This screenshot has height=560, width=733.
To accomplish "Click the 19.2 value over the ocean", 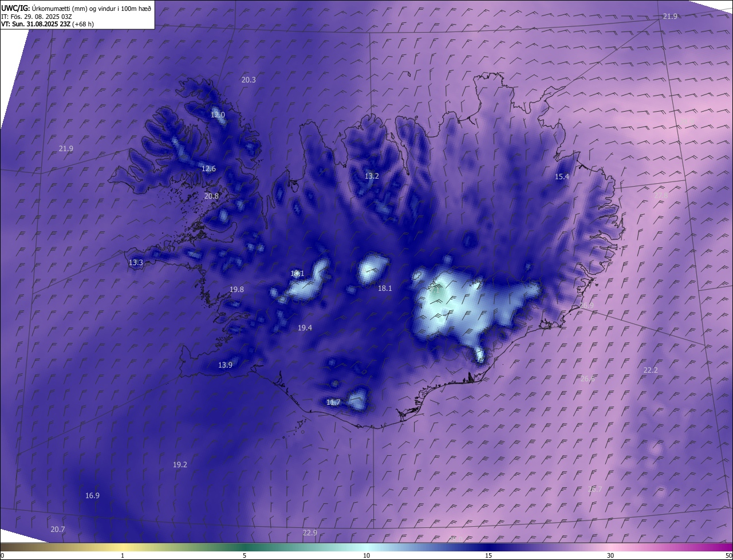I will pyautogui.click(x=180, y=465).
